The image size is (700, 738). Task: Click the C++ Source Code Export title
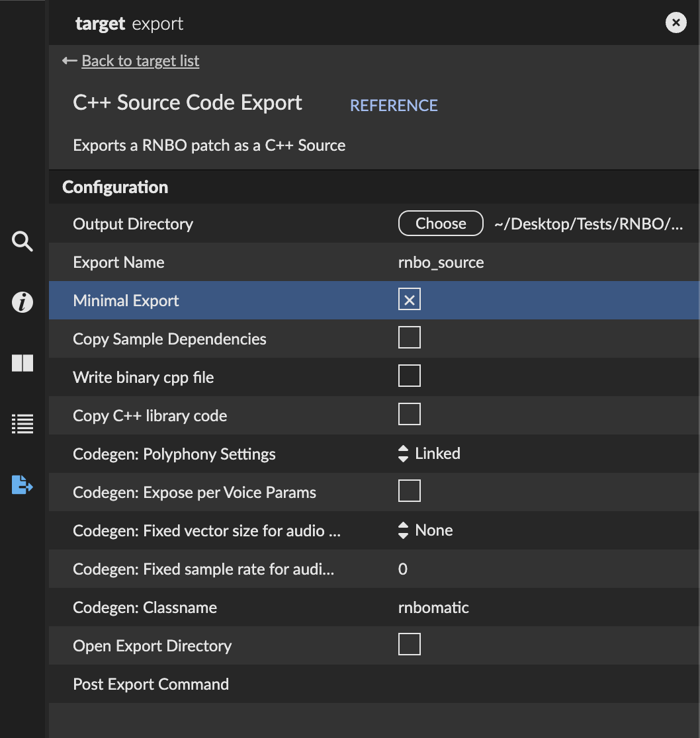tap(187, 102)
